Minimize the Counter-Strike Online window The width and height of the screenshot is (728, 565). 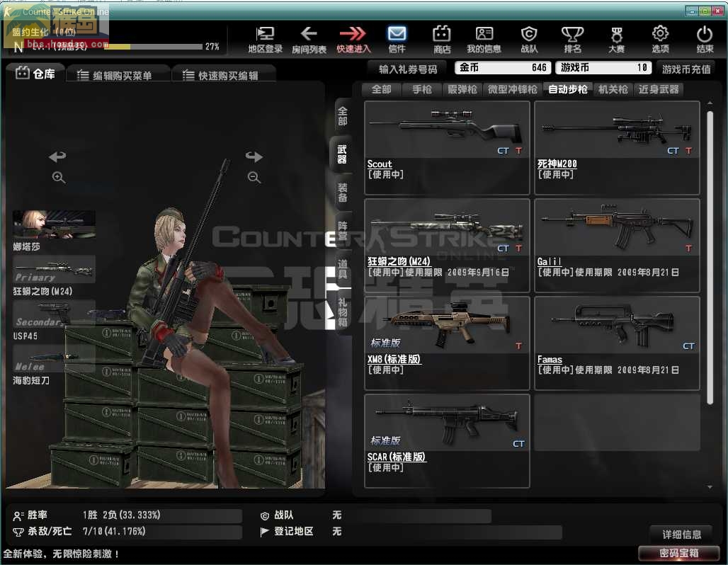click(693, 11)
